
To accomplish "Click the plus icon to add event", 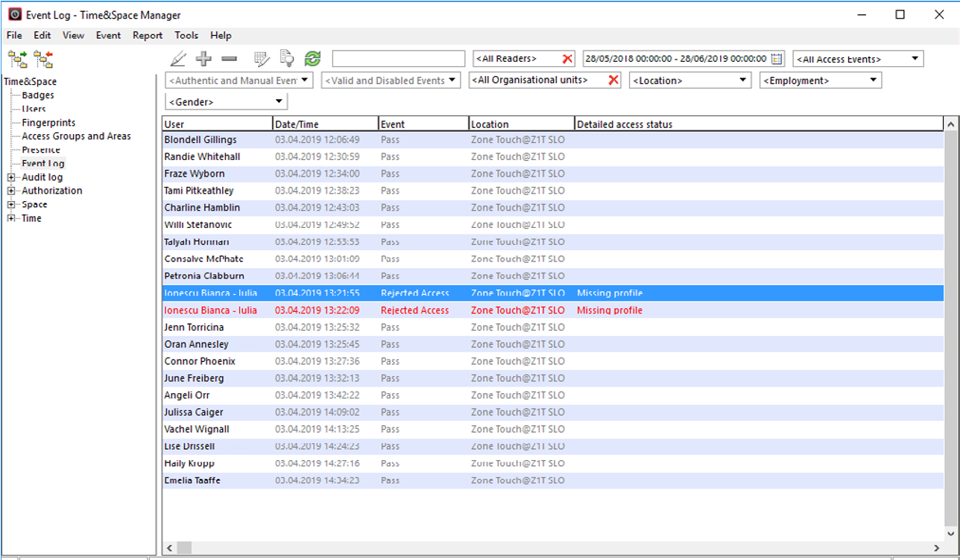I will pos(203,59).
